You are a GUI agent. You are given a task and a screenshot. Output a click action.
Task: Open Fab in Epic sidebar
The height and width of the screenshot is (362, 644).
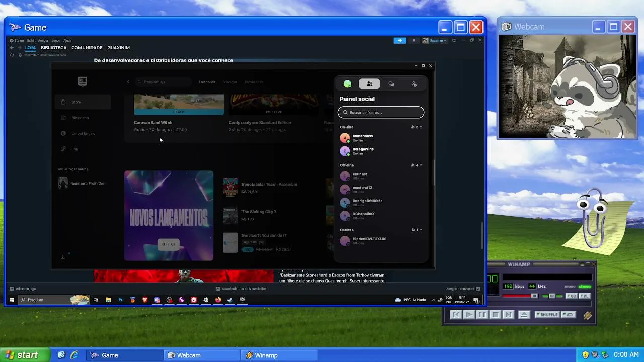83,149
